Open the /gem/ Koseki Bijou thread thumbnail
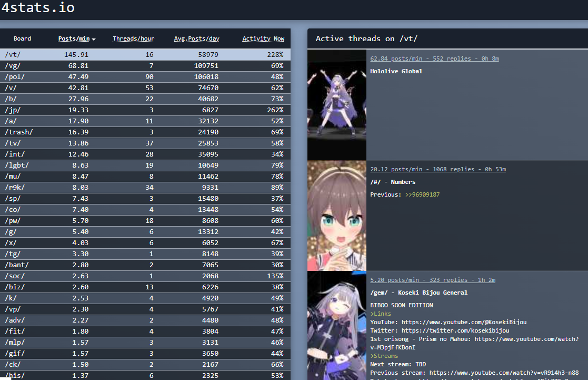 pyautogui.click(x=337, y=326)
